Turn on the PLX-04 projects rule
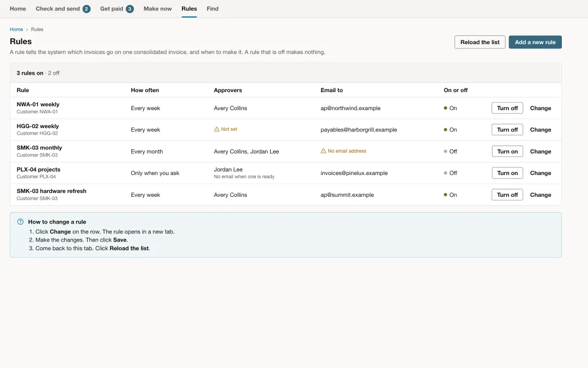 point(507,173)
